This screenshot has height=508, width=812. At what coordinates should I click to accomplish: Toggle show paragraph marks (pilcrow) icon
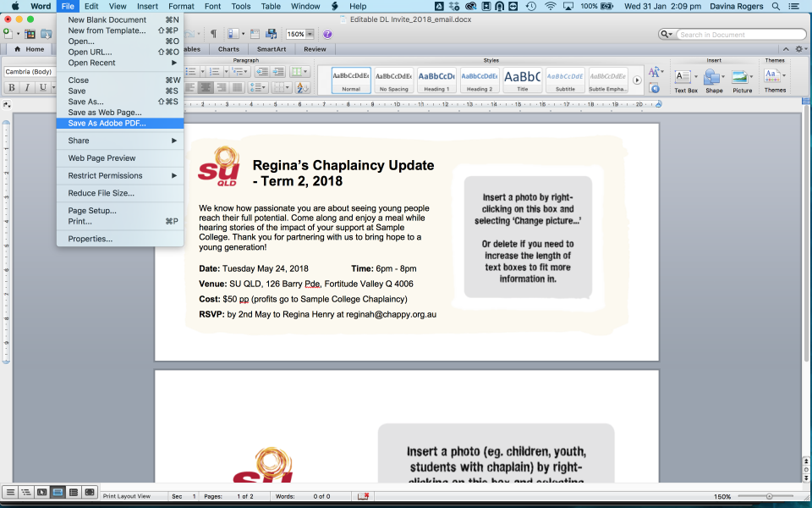pos(213,34)
